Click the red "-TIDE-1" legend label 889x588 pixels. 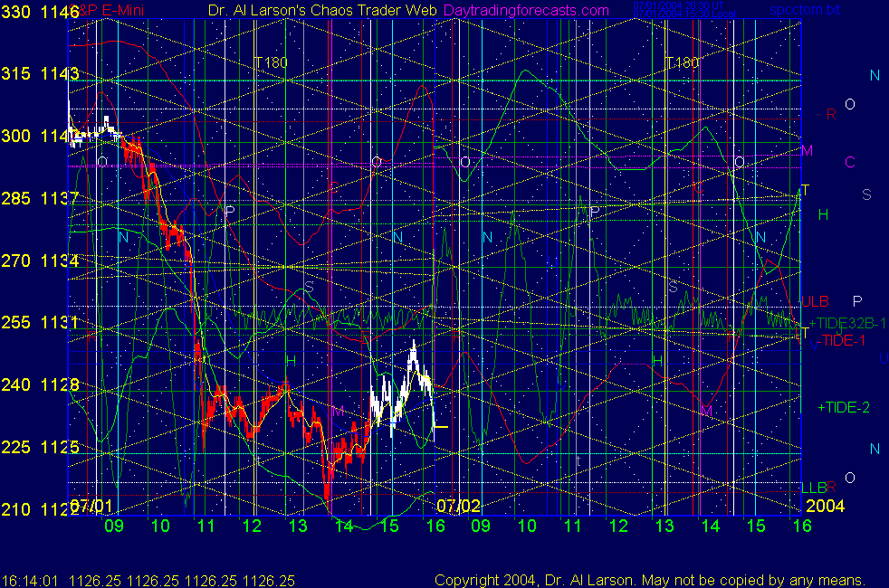coord(841,340)
